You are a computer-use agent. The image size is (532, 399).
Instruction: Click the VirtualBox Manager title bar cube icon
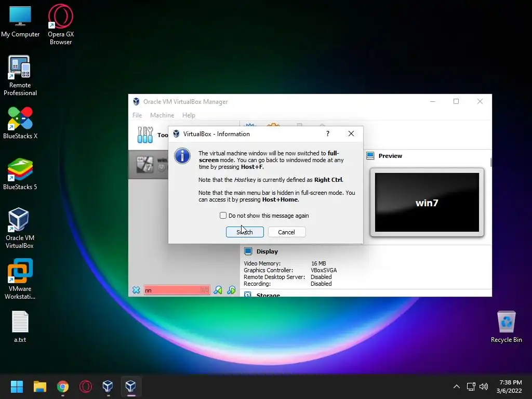pos(136,101)
